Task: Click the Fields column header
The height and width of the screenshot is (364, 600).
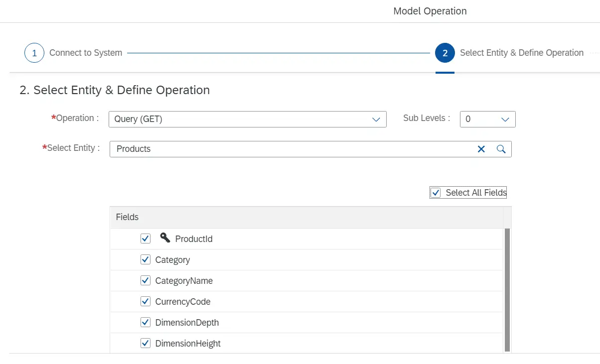Action: (128, 217)
